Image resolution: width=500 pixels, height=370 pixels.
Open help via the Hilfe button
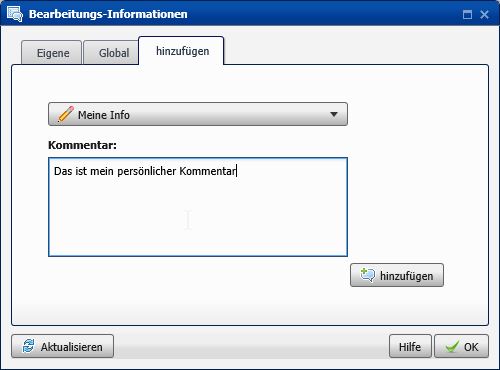410,346
